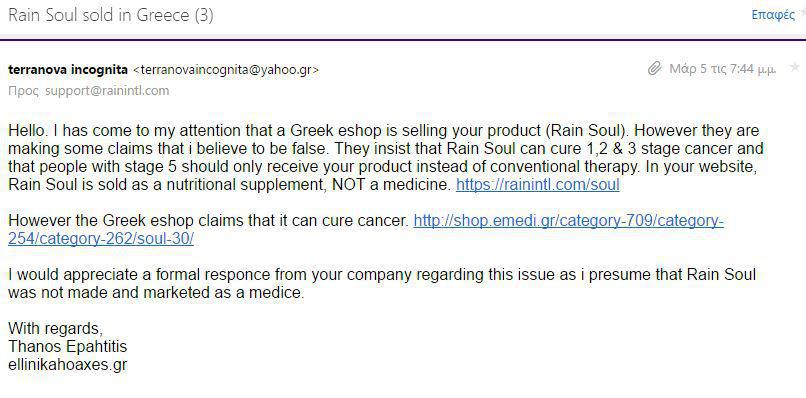The image size is (806, 398).
Task: Click the With regards closing line
Action: pos(56,329)
